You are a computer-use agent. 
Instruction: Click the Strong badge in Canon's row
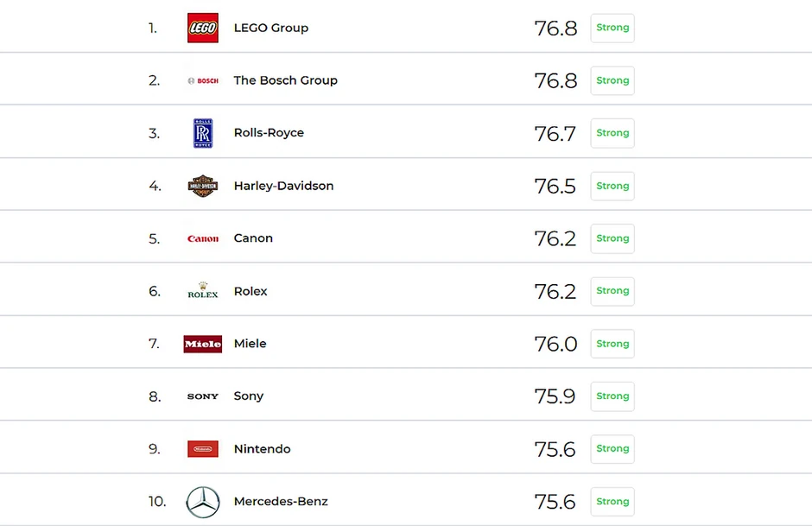coord(612,238)
